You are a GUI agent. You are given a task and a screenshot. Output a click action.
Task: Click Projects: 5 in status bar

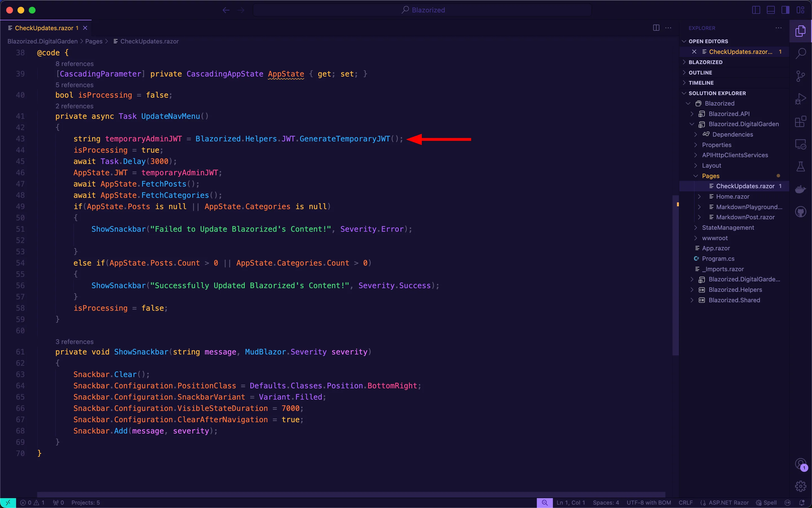click(85, 503)
